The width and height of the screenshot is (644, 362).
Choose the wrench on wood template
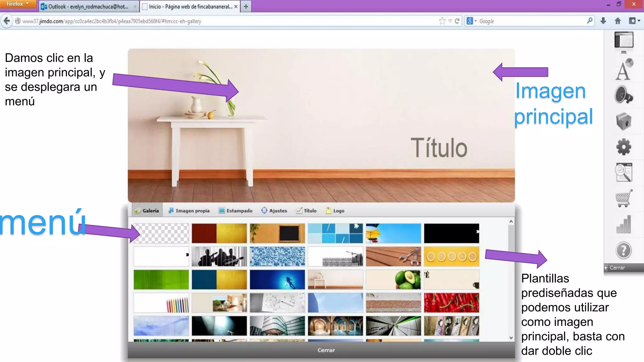[x=393, y=256]
